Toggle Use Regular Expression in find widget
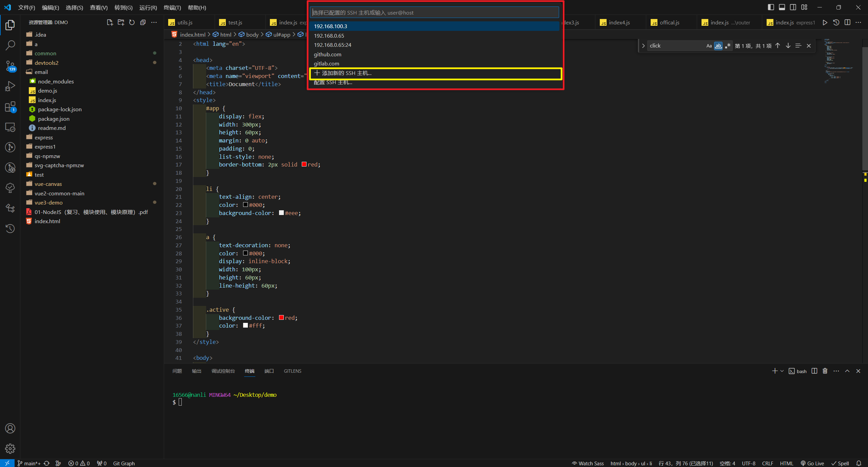The image size is (868, 467). [728, 46]
